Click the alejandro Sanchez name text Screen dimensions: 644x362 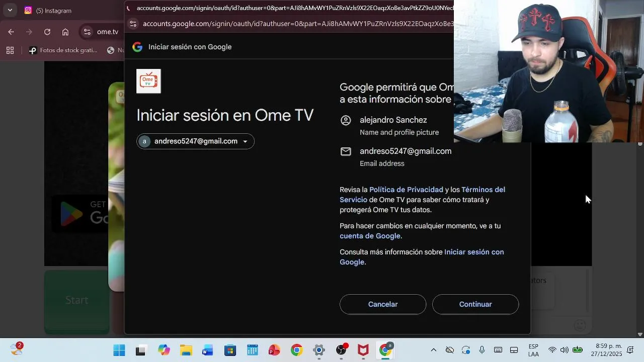click(x=393, y=120)
